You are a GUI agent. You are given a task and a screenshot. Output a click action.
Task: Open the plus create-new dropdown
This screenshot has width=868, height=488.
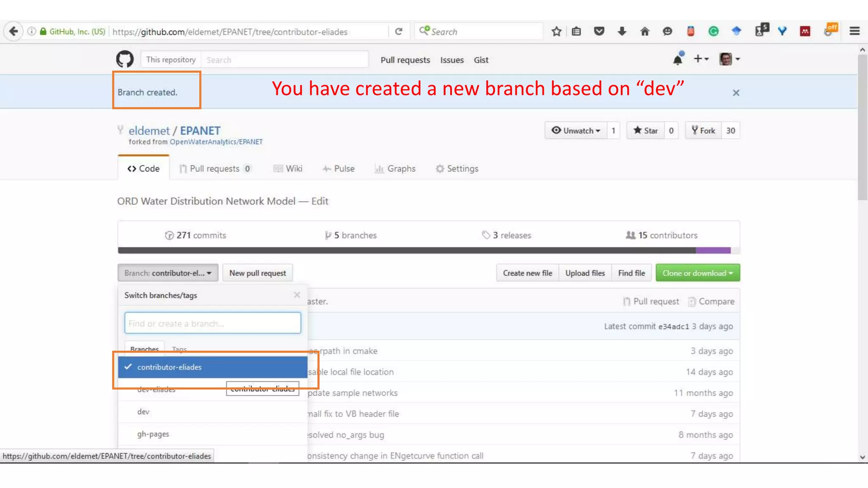[x=701, y=59]
